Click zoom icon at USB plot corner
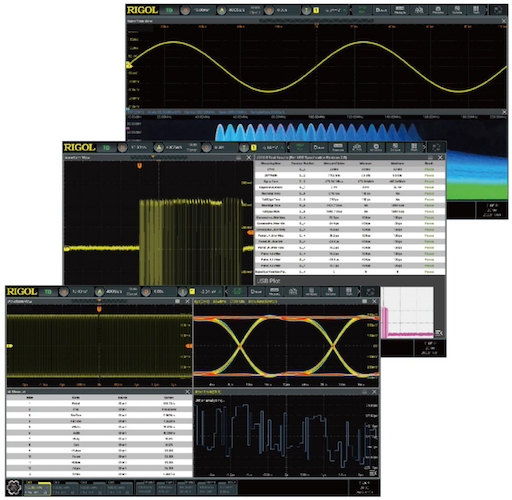This screenshot has height=500, width=512. 439,333
